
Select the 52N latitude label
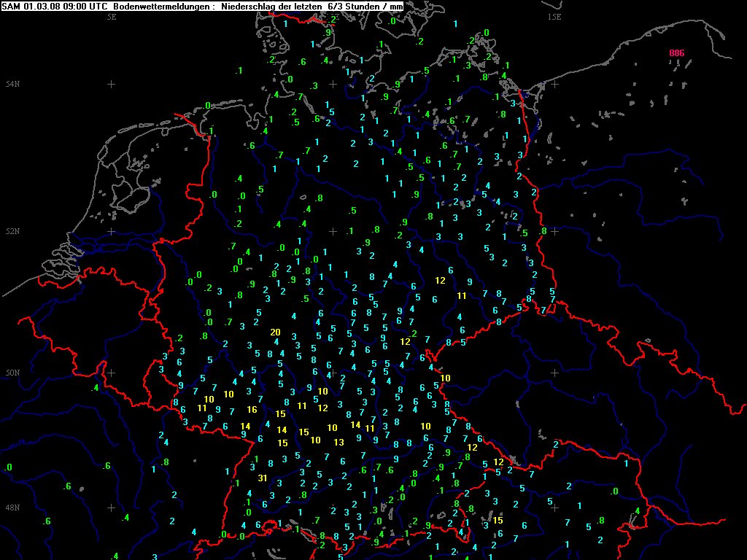[x=11, y=231]
